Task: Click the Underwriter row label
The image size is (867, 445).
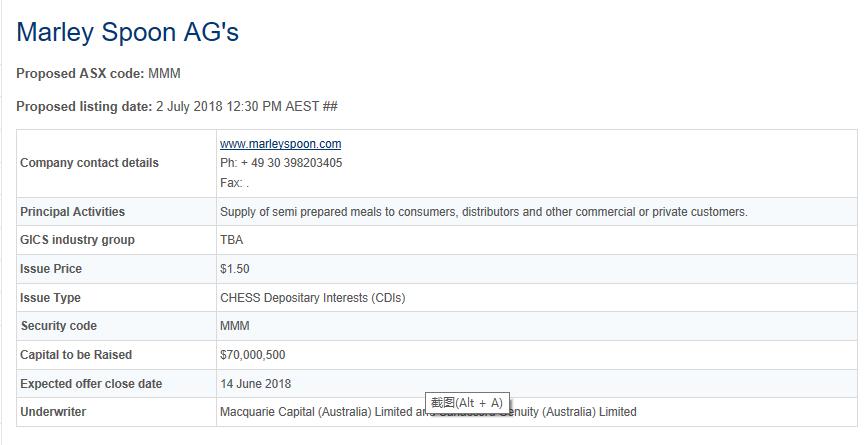Action: pyautogui.click(x=53, y=412)
